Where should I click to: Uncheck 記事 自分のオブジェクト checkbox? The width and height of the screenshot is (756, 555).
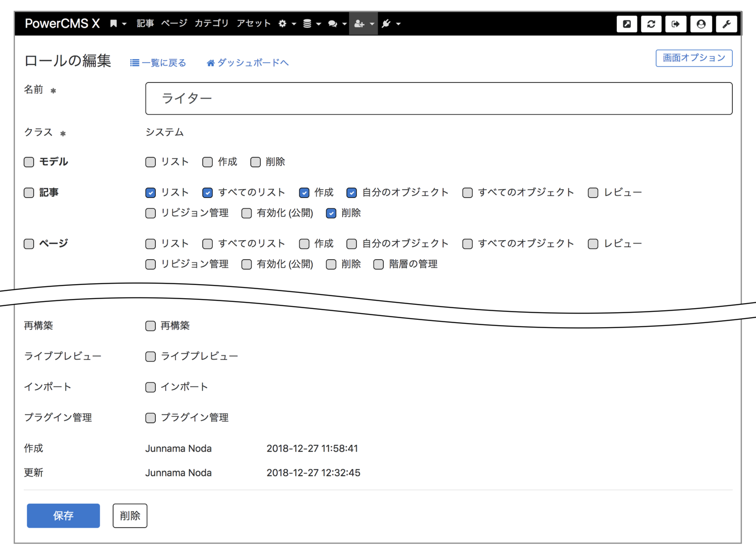point(352,193)
